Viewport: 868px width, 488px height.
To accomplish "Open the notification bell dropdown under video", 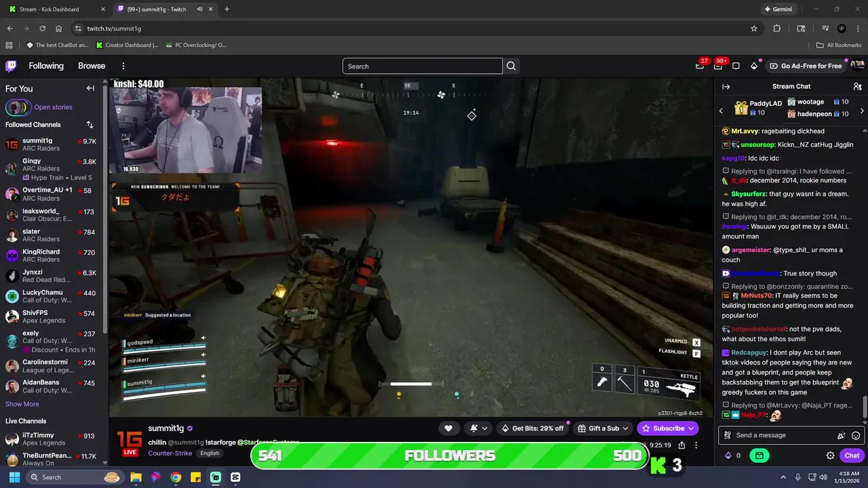I will [477, 428].
